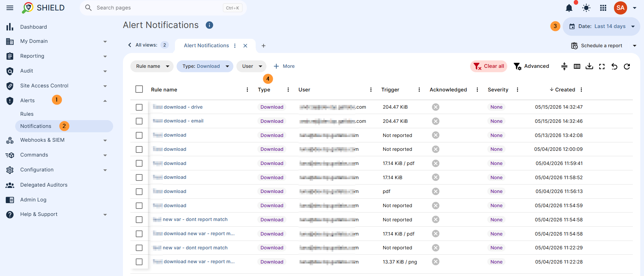Check the row created 05/04/2026 11:58:52
The height and width of the screenshot is (276, 644).
139,177
